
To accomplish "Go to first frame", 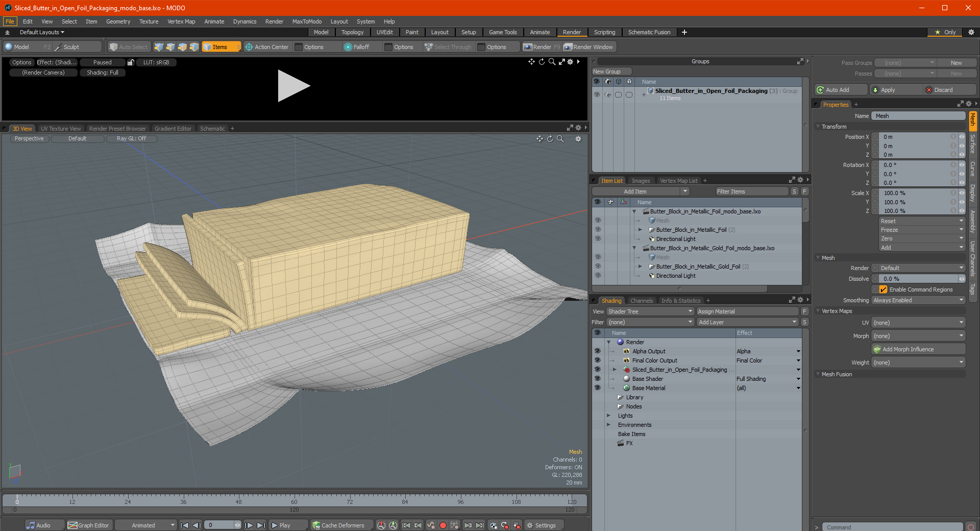I will [x=185, y=525].
